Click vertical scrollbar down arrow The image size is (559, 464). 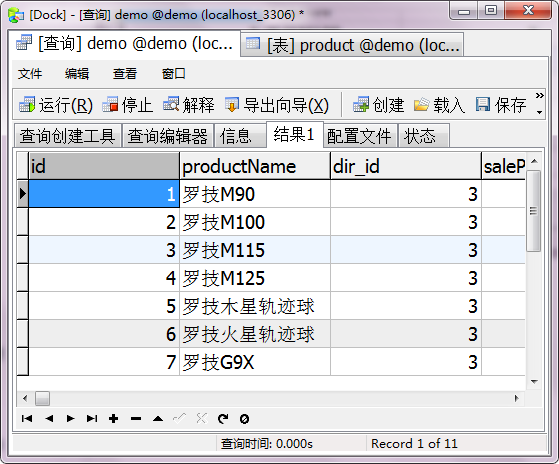(534, 382)
